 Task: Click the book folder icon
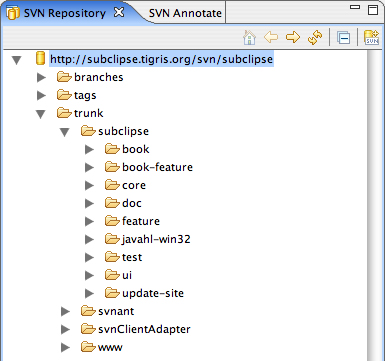pos(112,149)
